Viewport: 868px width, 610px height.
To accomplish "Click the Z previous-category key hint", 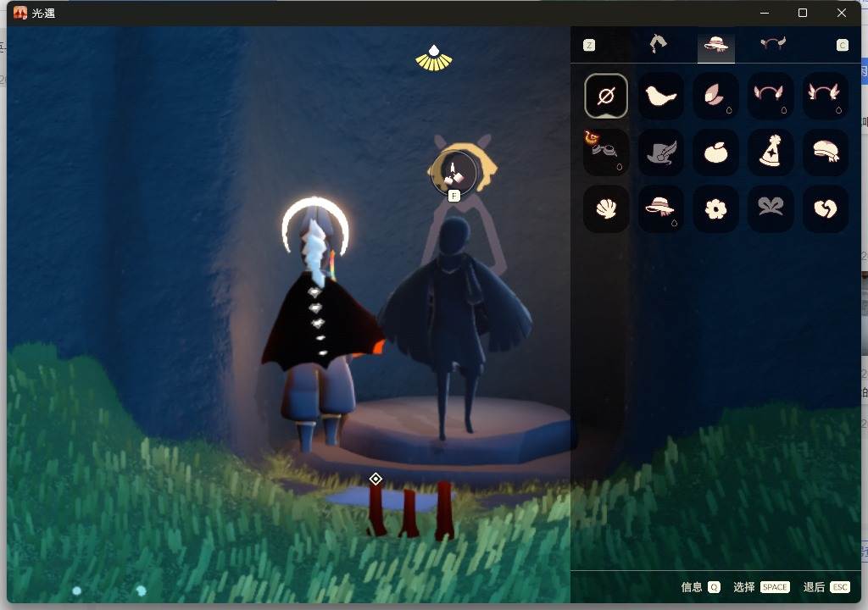I will tap(589, 45).
